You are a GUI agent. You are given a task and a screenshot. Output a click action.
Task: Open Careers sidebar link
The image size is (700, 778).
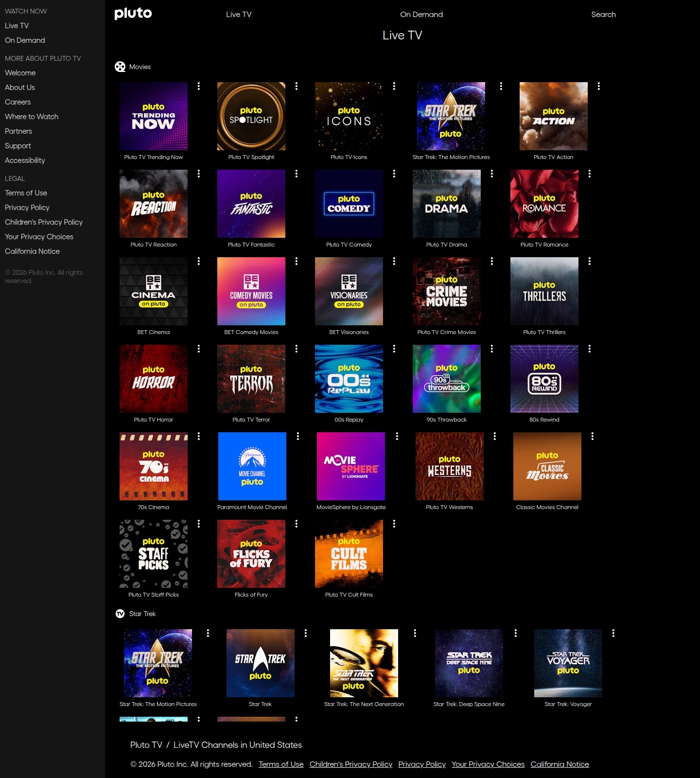click(17, 102)
